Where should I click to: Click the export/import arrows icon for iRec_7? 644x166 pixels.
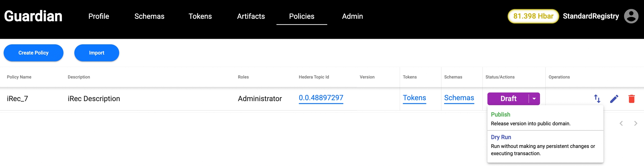pos(597,99)
